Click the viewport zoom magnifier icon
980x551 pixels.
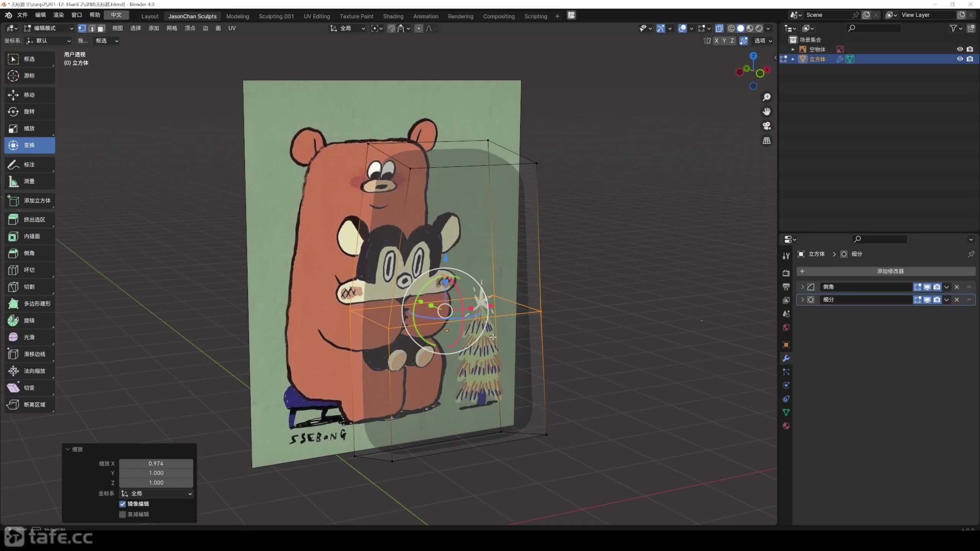coord(767,97)
